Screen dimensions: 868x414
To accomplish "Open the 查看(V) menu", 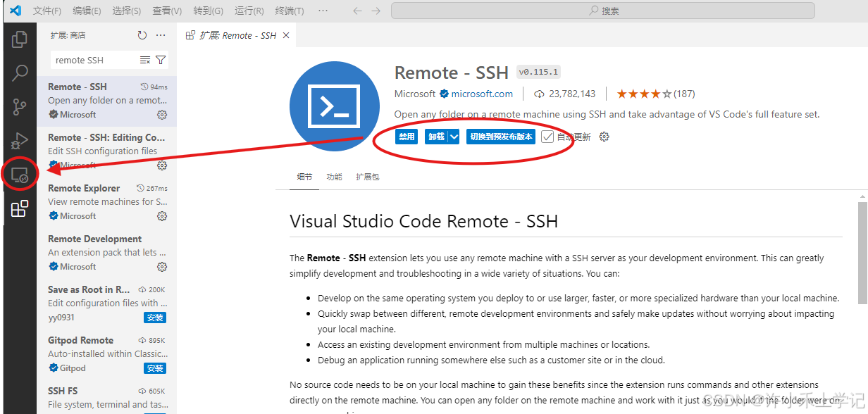I will pos(167,11).
